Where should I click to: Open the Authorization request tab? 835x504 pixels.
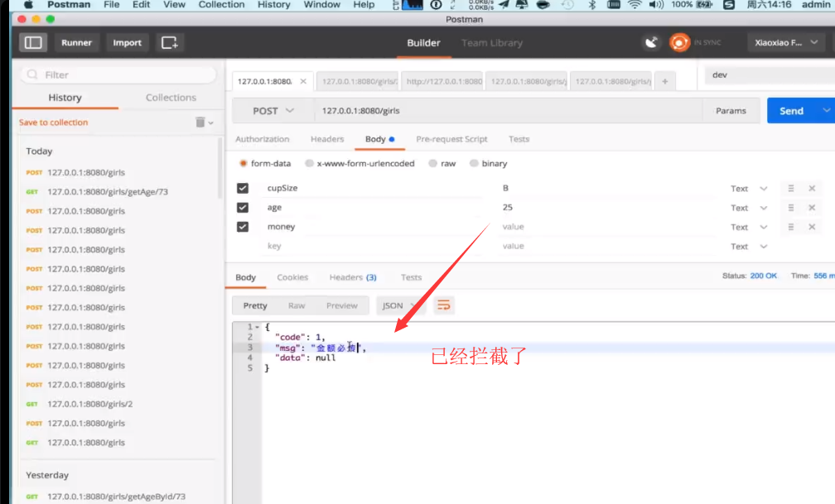262,139
